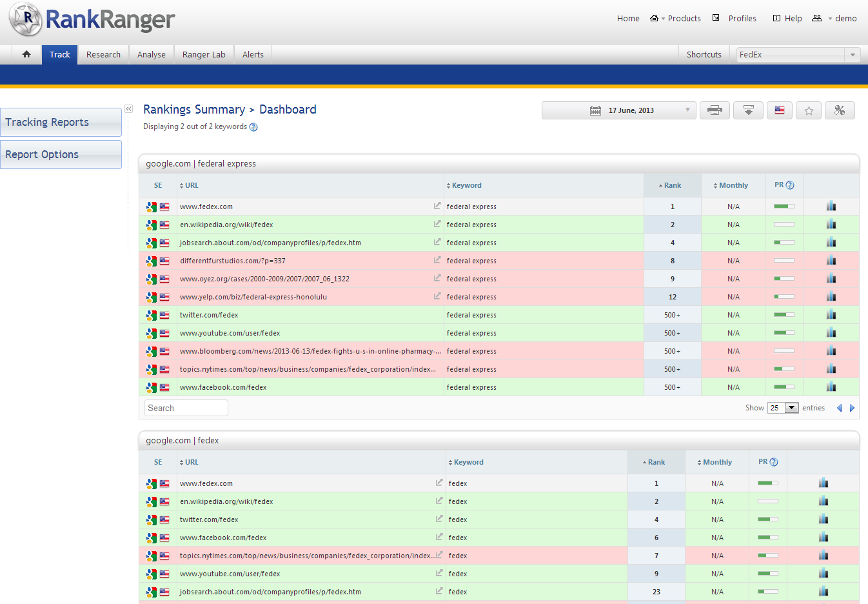Click the help question mark beside keywords count
Screen dimensions: 868x604
253,127
